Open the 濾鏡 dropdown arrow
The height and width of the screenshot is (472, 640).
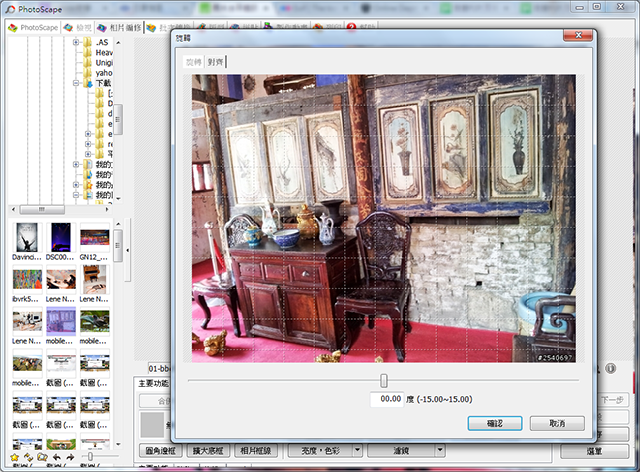pyautogui.click(x=442, y=450)
